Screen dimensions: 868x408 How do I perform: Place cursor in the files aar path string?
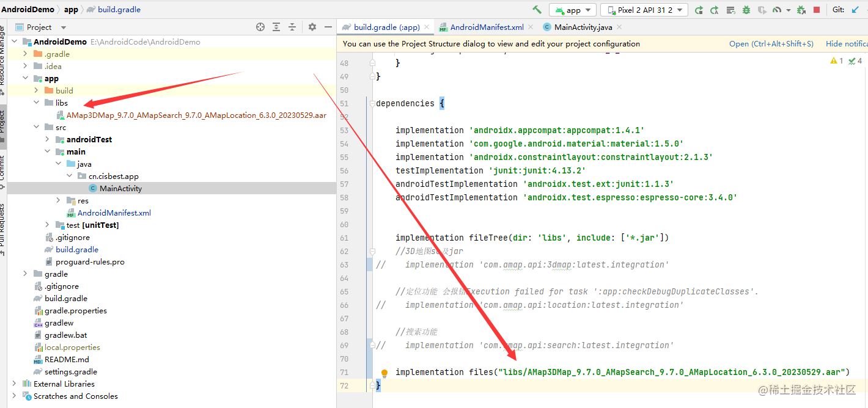tap(671, 372)
